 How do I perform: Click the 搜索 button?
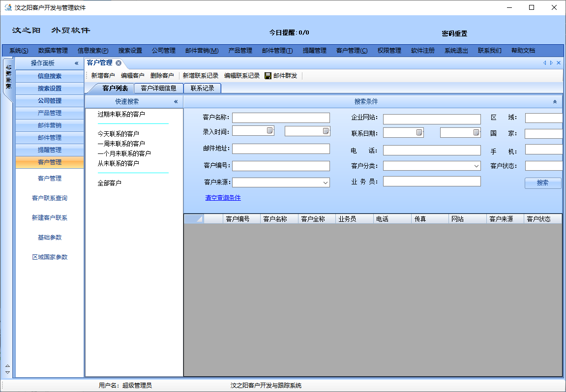click(543, 182)
